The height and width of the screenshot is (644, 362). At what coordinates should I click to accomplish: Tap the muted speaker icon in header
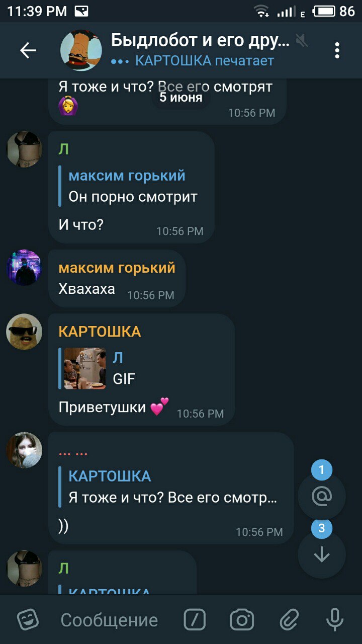pyautogui.click(x=302, y=40)
